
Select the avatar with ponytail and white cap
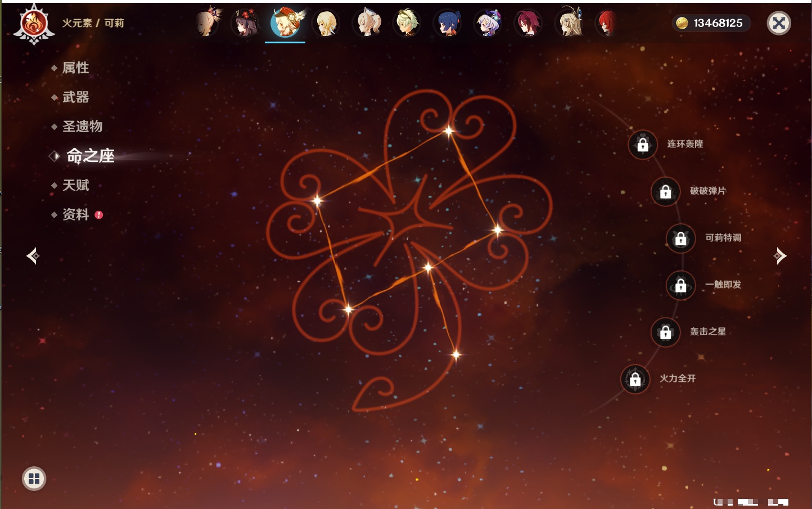(x=367, y=24)
